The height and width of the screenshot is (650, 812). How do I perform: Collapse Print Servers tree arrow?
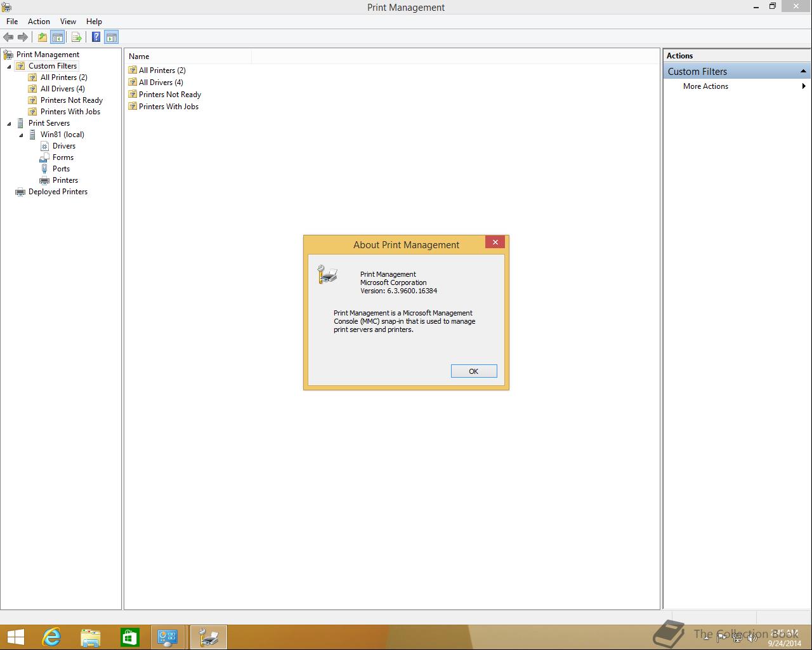(x=9, y=123)
